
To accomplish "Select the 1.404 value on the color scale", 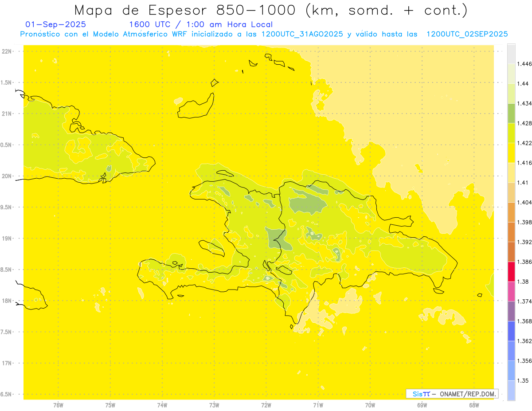I will pyautogui.click(x=524, y=202).
